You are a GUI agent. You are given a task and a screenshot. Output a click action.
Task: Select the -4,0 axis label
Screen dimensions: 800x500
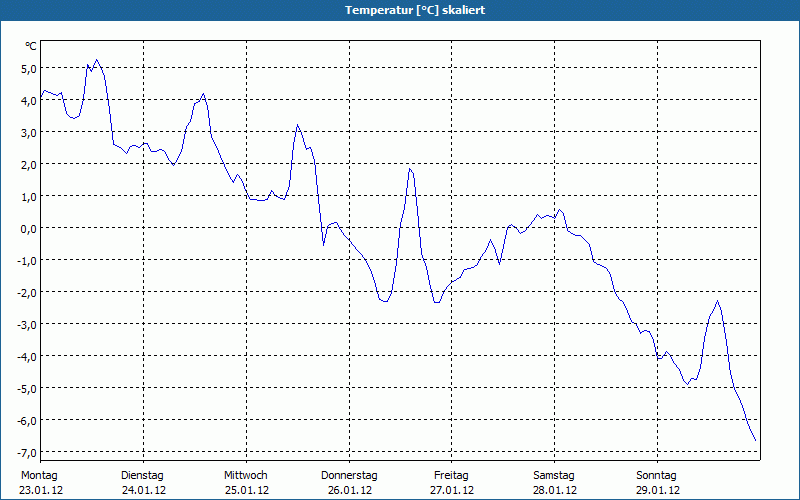pos(27,356)
